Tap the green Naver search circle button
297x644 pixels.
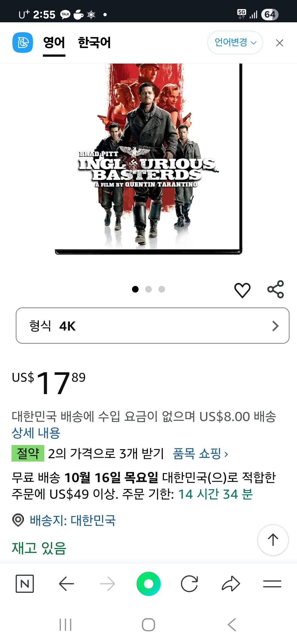coord(148,583)
